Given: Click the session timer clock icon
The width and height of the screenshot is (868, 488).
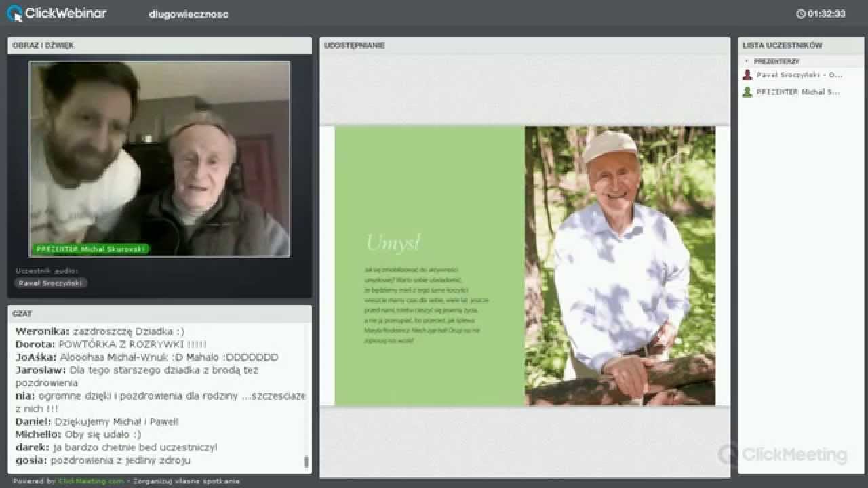Looking at the screenshot, I should click(x=801, y=14).
